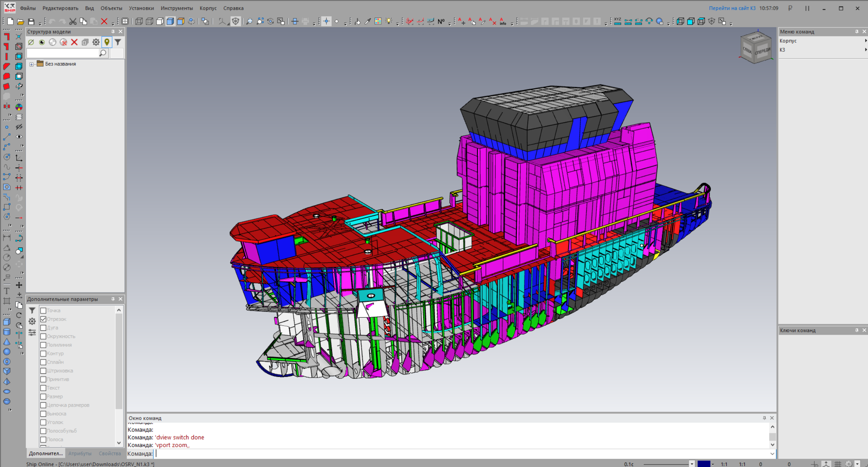Click the XYZ coordinates measurement icon
This screenshot has height=467, width=868.
tap(617, 22)
